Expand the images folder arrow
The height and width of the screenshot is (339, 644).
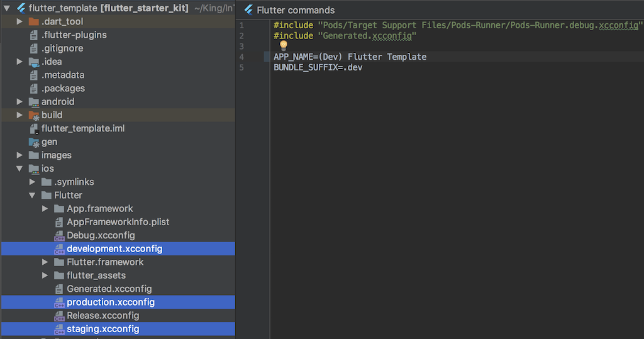click(x=19, y=155)
